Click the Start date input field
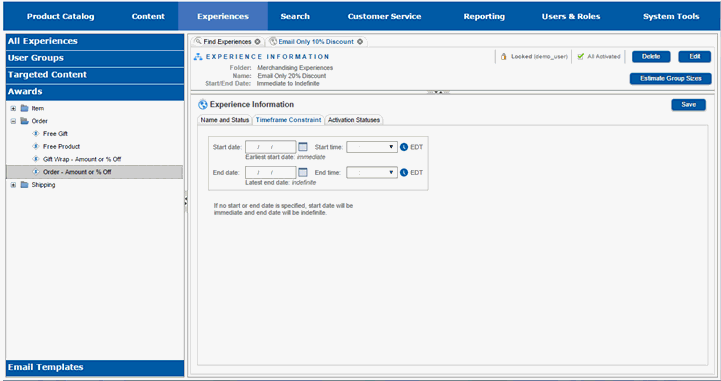 271,147
